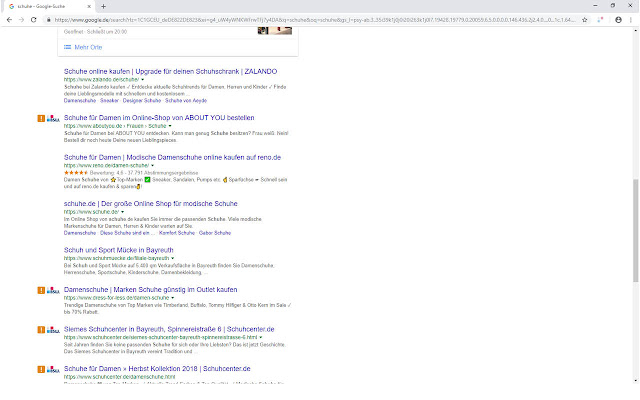The height and width of the screenshot is (400, 640).
Task: Click the green https://www.schuhe.de/ URL text
Action: (91, 212)
